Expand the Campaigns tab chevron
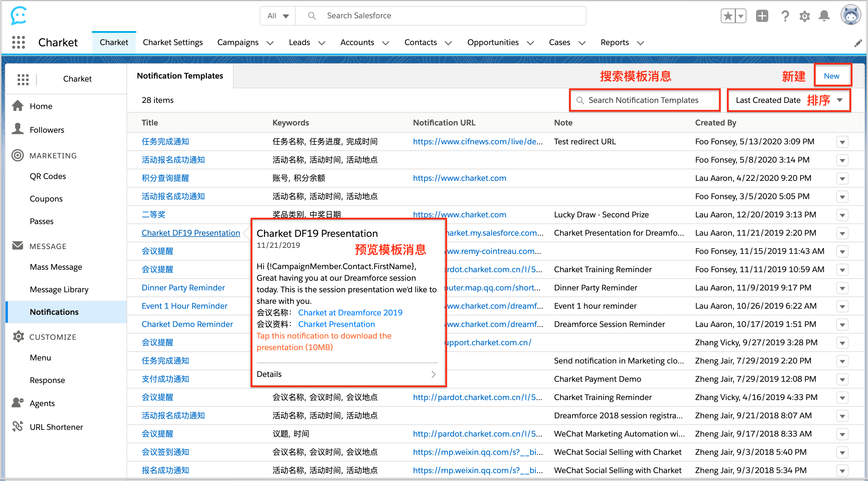Viewport: 868px width, 481px height. 270,43
